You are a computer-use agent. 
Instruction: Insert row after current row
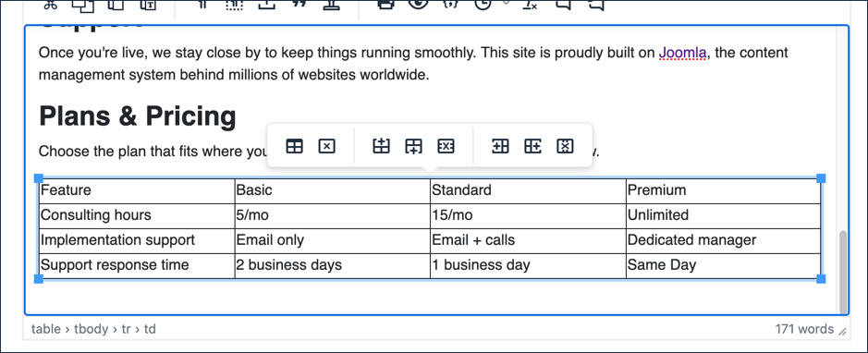coord(413,146)
